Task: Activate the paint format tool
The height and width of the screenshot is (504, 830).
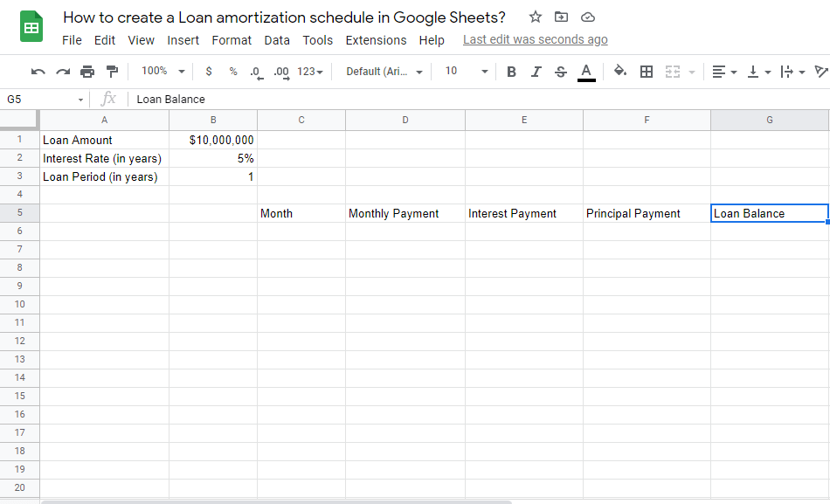Action: tap(112, 72)
